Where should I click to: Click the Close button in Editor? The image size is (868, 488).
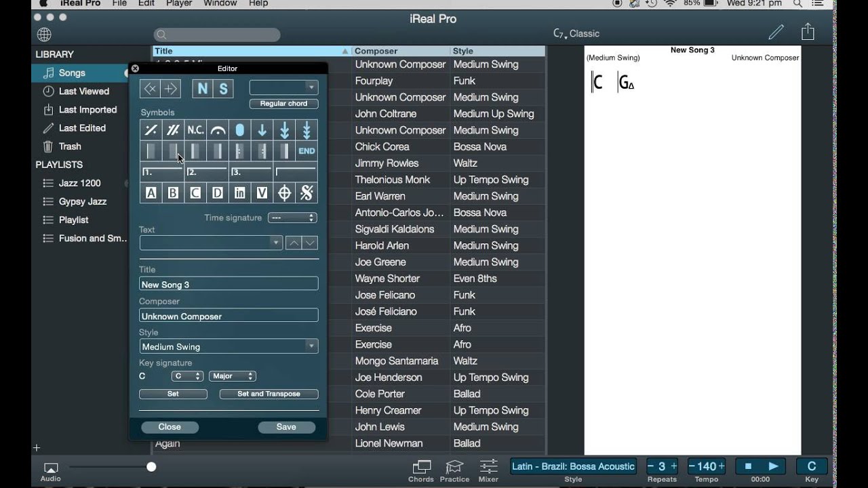[x=170, y=427]
